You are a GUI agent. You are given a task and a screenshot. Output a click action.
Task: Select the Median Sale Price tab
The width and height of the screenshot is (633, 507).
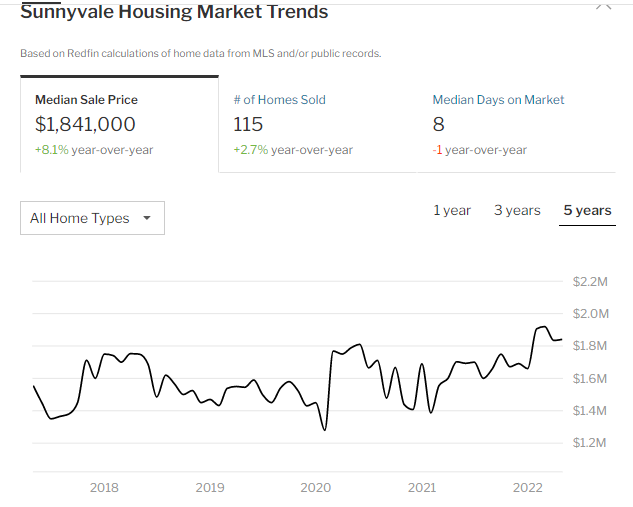coord(119,124)
